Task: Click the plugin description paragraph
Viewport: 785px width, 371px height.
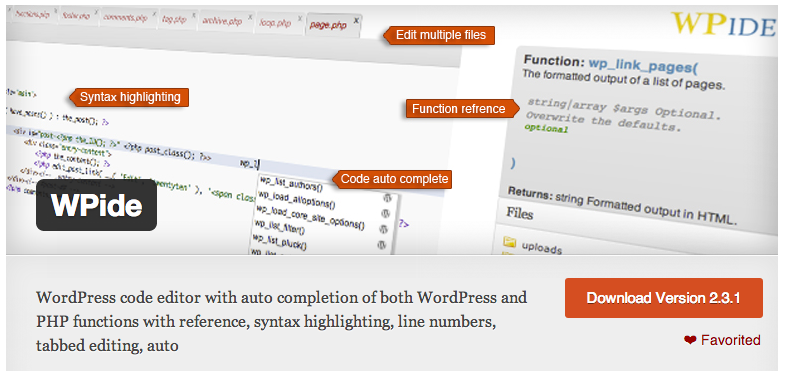Action: [x=281, y=321]
